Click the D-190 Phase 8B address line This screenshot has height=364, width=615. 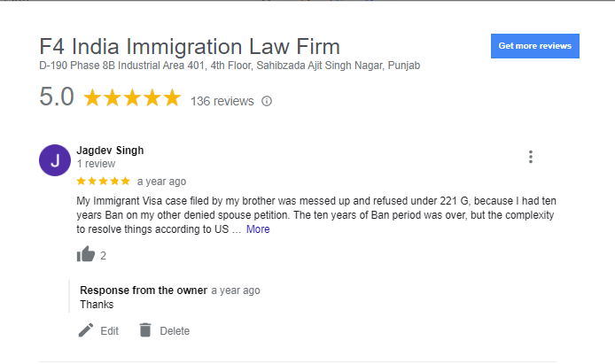point(230,66)
